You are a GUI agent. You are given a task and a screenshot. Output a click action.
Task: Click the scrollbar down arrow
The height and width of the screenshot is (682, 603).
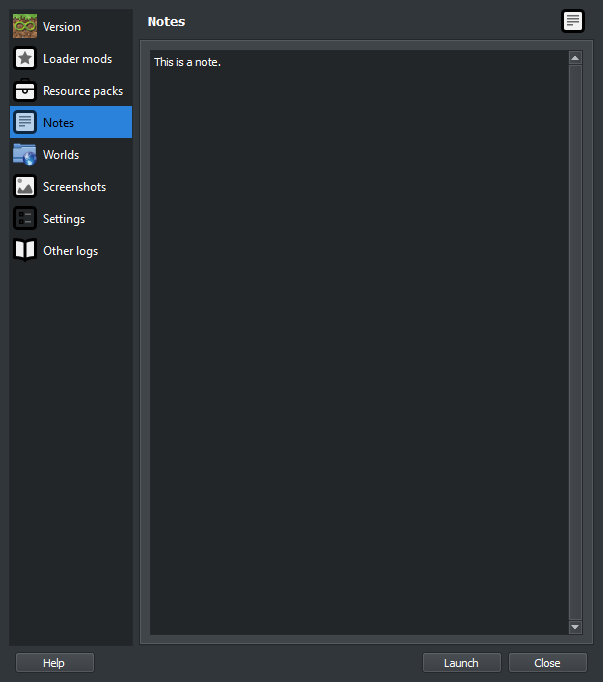click(x=575, y=627)
